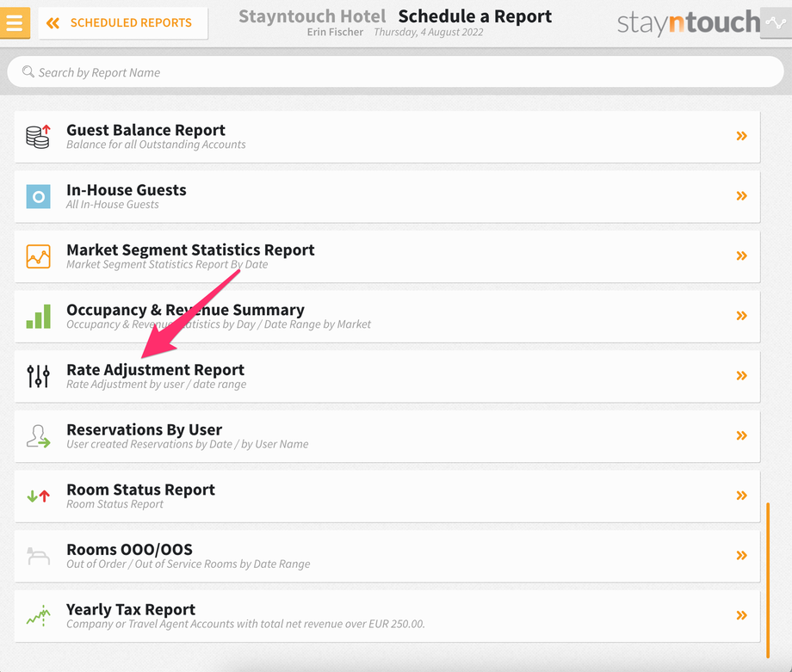Screen dimensions: 792x672
Task: Expand Occupancy & Revenue Summary chevron
Action: click(x=741, y=316)
